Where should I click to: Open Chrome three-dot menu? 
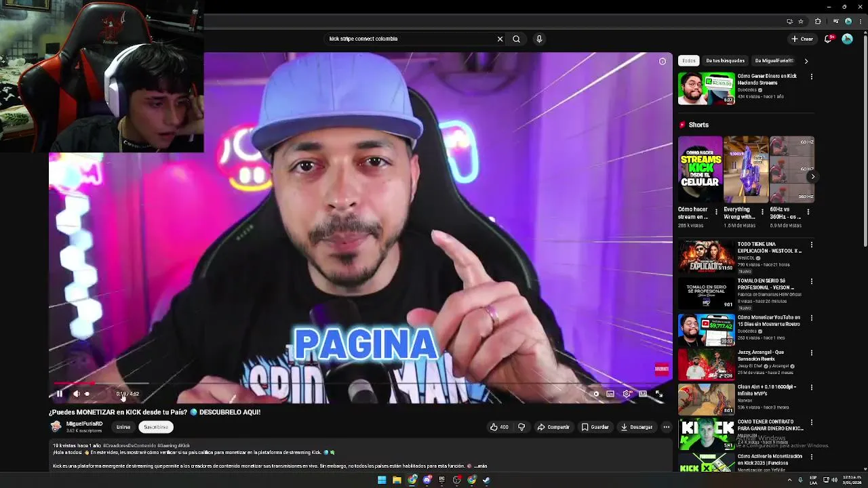[859, 21]
